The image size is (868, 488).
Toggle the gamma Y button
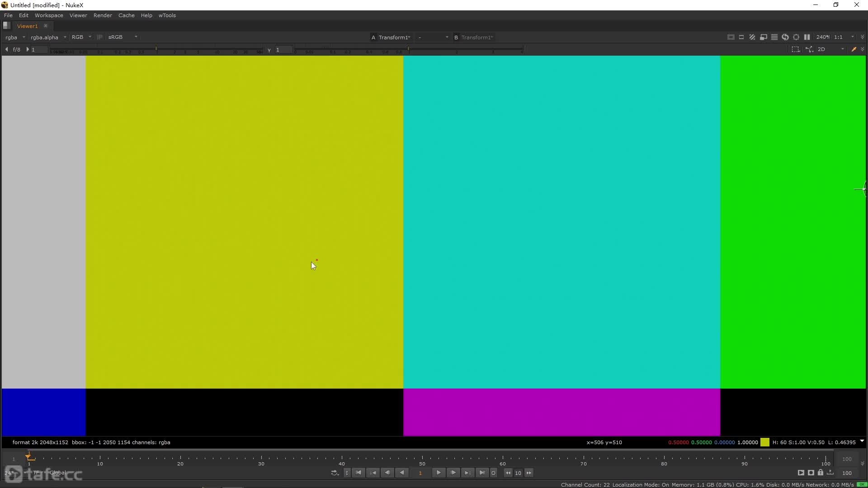click(x=269, y=50)
